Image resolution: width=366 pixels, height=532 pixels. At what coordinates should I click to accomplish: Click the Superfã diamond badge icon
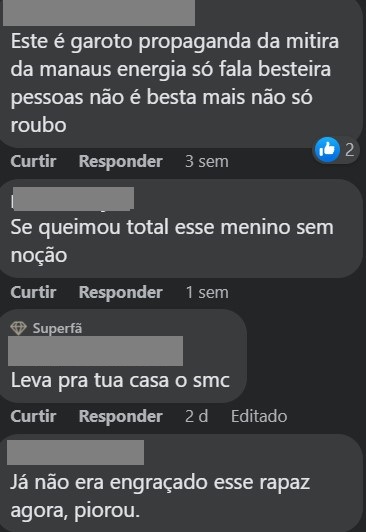click(18, 328)
